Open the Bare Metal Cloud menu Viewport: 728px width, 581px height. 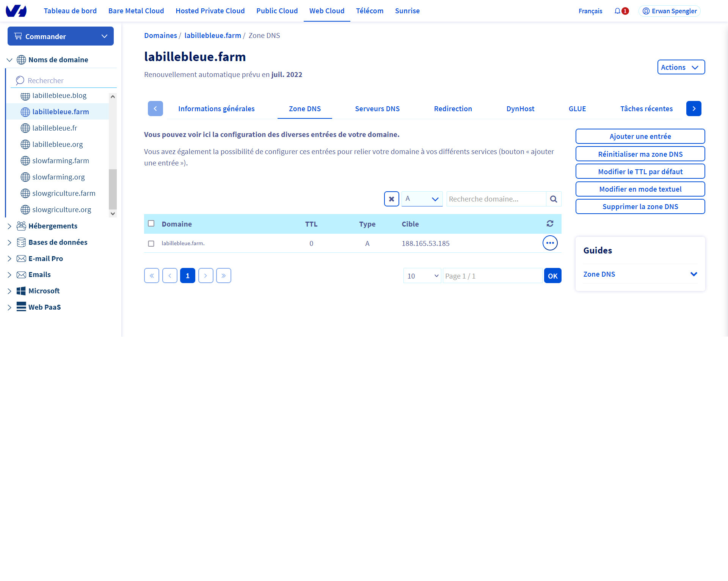click(136, 11)
